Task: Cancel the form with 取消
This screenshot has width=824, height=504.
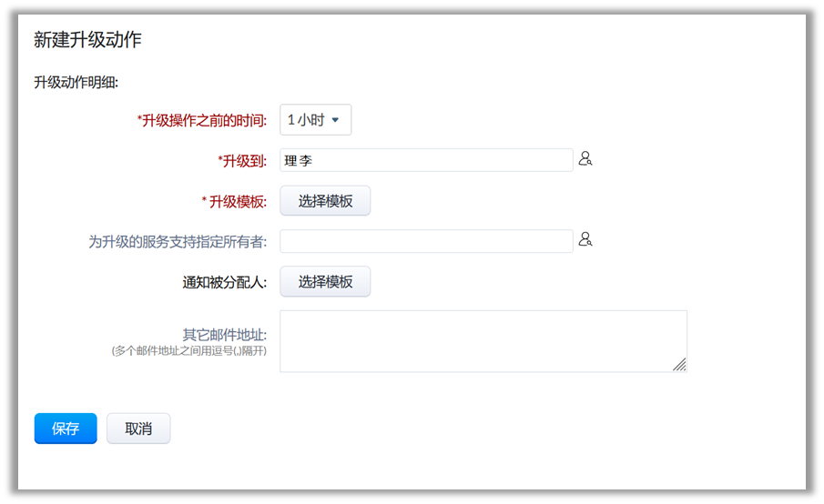Action: point(138,428)
